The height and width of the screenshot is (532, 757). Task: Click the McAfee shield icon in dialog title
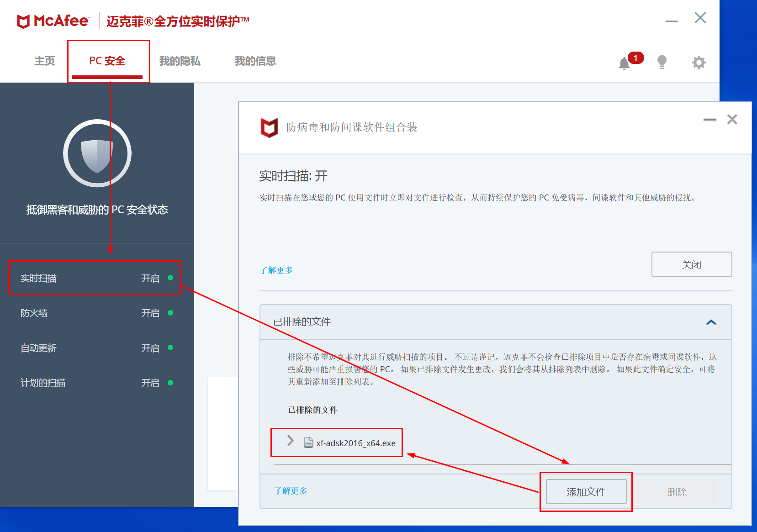click(269, 127)
